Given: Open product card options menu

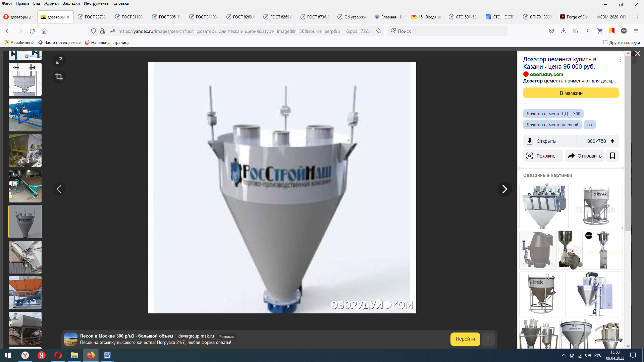Looking at the screenshot, I should click(620, 60).
